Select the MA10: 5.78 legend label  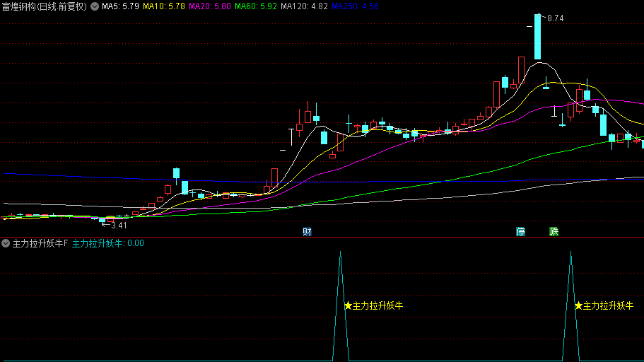point(164,6)
